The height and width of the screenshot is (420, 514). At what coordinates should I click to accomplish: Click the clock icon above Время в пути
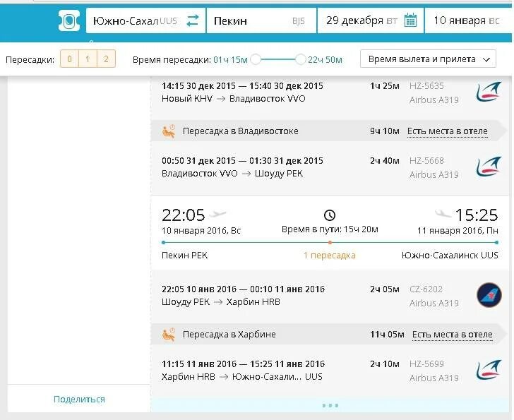[330, 215]
